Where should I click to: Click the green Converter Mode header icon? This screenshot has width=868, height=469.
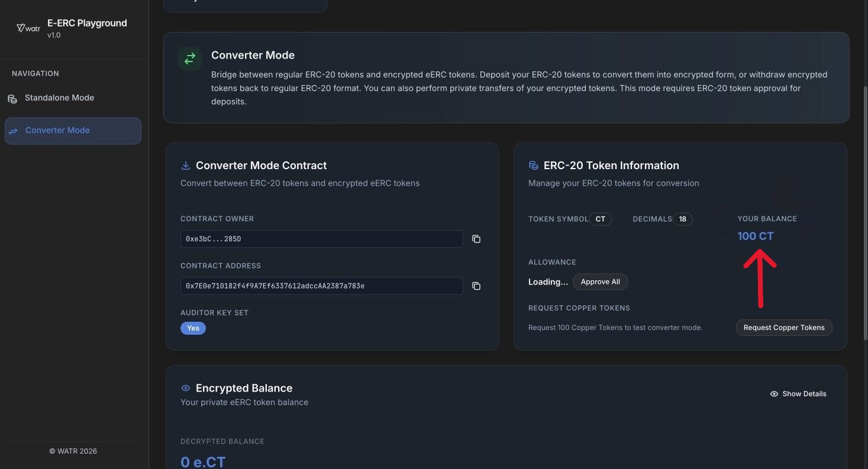coord(190,59)
